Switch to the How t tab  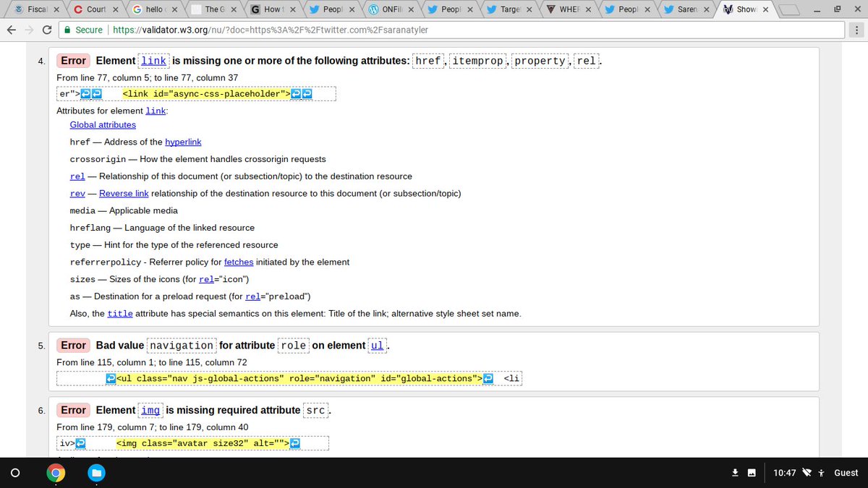tap(273, 9)
